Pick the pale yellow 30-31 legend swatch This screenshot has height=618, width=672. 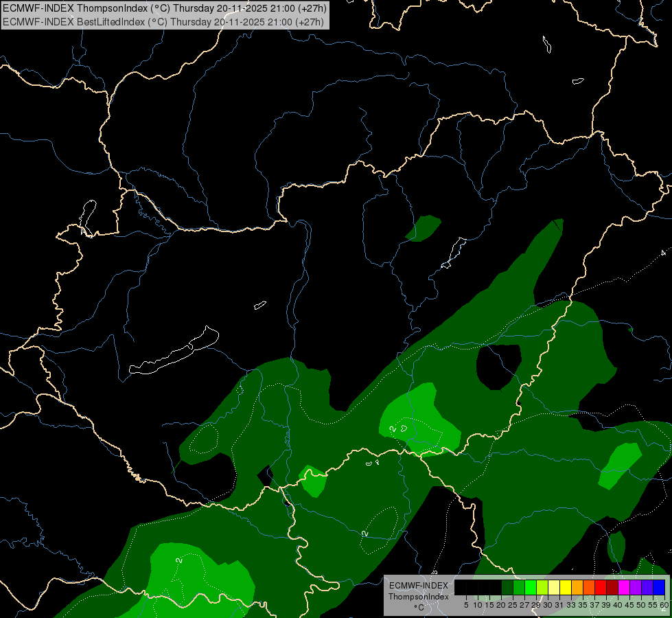(x=554, y=587)
